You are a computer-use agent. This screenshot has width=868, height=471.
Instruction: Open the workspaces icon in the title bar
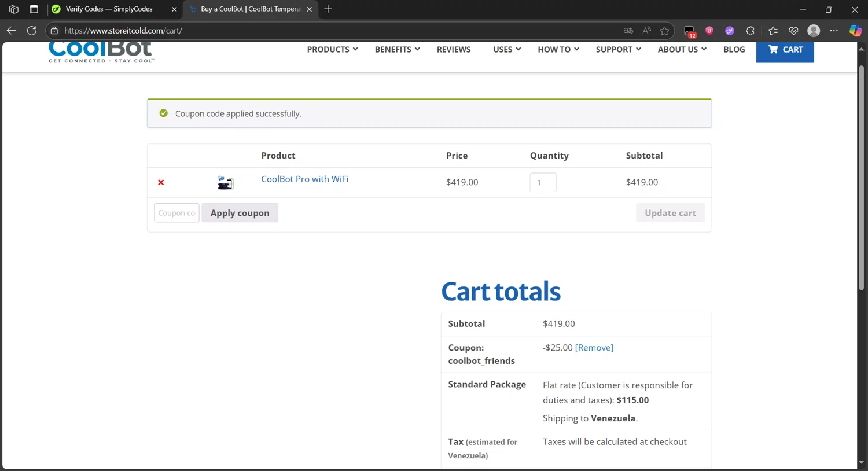[x=14, y=9]
